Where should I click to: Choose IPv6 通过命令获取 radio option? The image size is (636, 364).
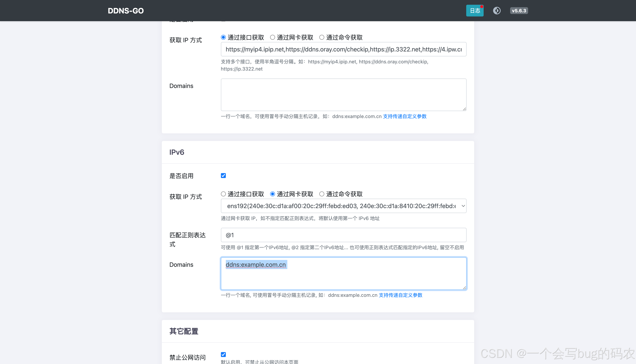pyautogui.click(x=322, y=194)
